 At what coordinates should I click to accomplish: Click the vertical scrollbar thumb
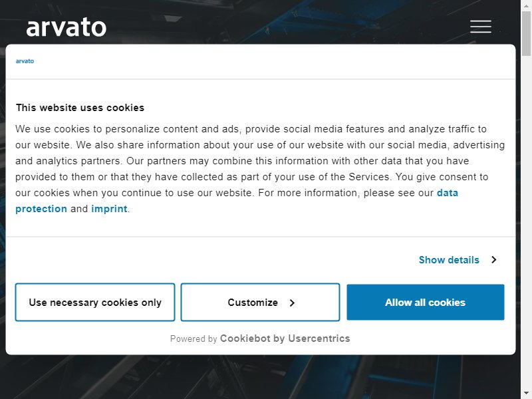pyautogui.click(x=526, y=33)
